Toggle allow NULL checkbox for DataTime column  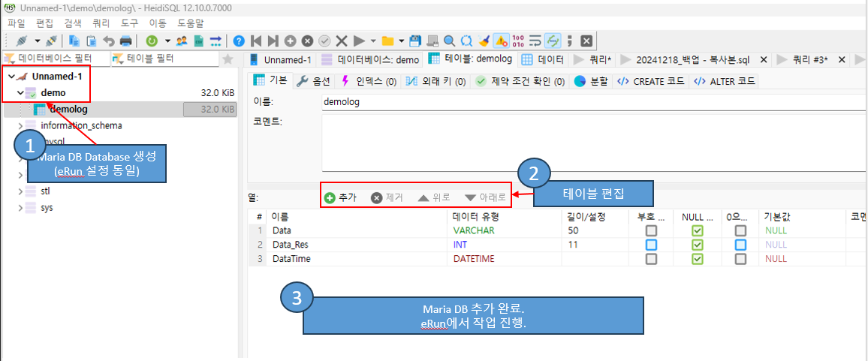(x=698, y=259)
